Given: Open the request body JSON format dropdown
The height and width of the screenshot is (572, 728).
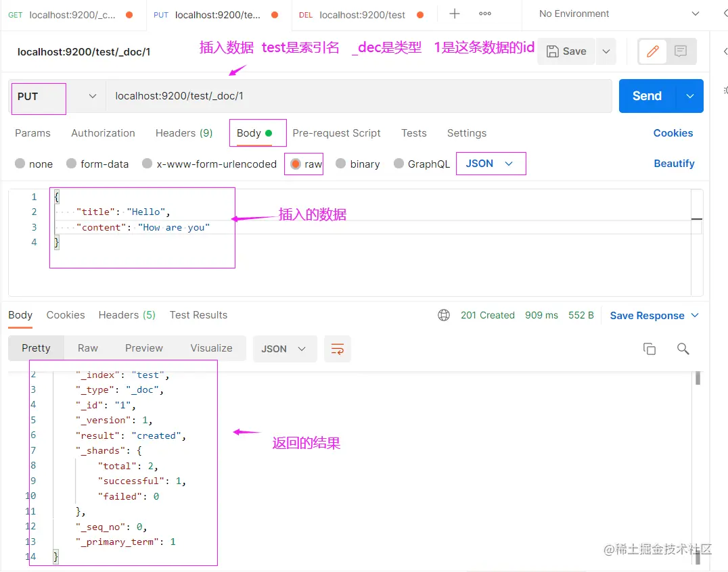Looking at the screenshot, I should 491,164.
